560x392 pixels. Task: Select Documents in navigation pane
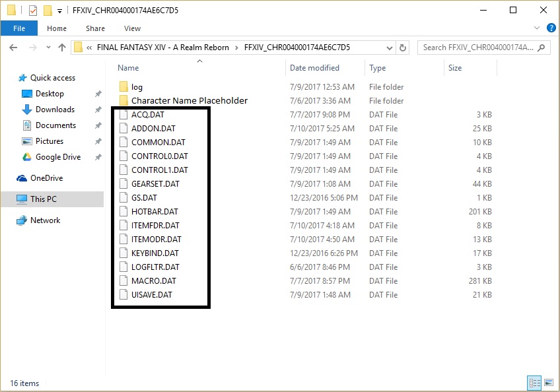55,125
